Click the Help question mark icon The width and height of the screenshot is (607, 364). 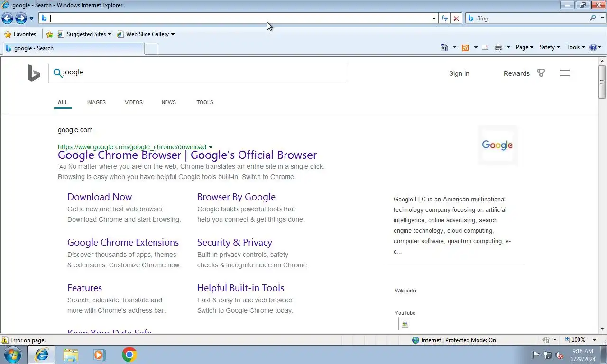click(x=593, y=47)
